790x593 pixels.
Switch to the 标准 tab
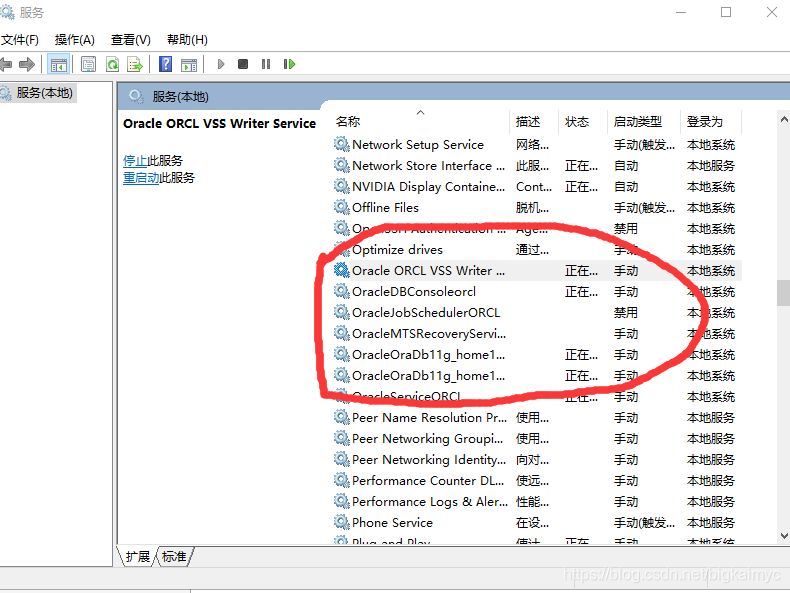[x=174, y=556]
